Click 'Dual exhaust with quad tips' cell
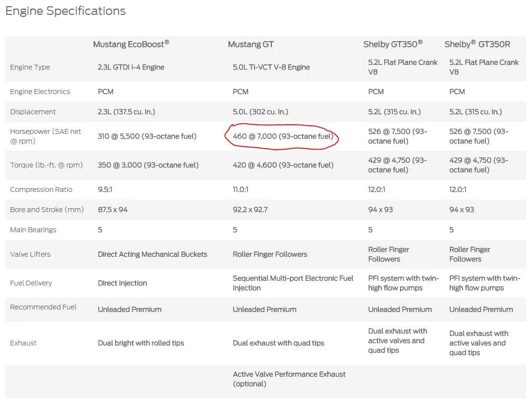Image resolution: width=532 pixels, height=403 pixels. click(x=278, y=343)
